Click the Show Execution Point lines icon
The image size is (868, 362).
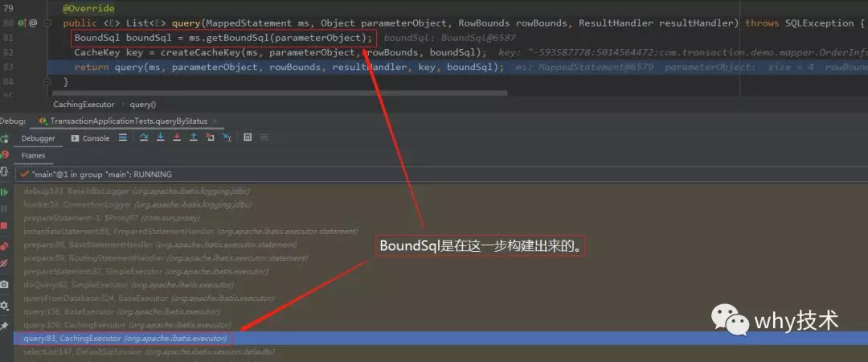tap(123, 138)
